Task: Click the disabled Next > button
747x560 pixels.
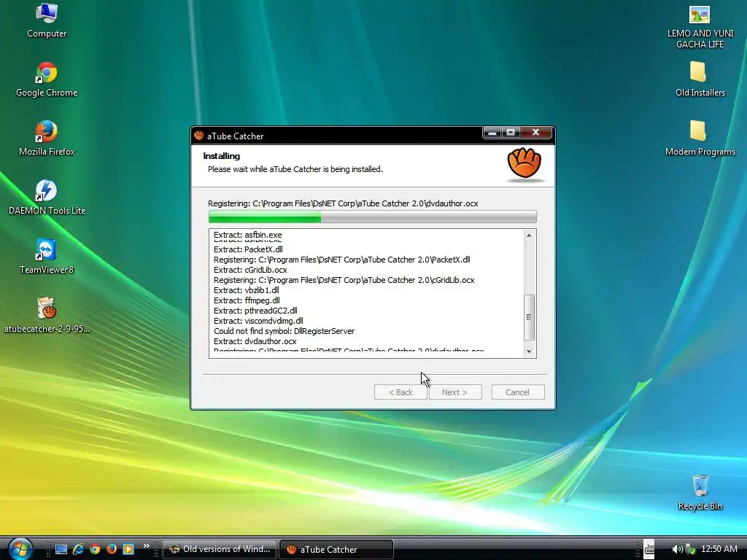Action: (455, 392)
